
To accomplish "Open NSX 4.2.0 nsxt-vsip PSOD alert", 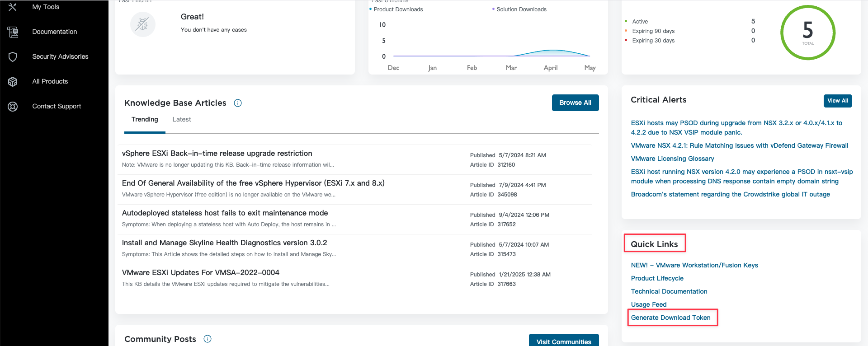I will (742, 176).
